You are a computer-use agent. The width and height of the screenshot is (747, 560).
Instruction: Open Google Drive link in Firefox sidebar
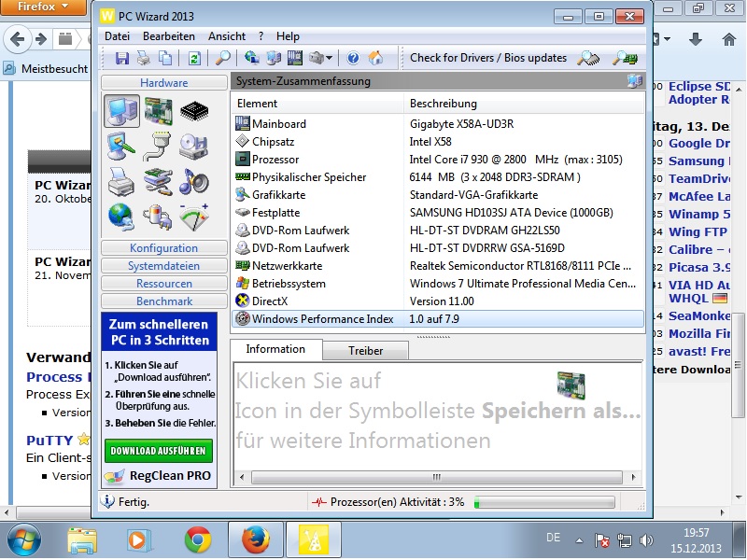698,144
